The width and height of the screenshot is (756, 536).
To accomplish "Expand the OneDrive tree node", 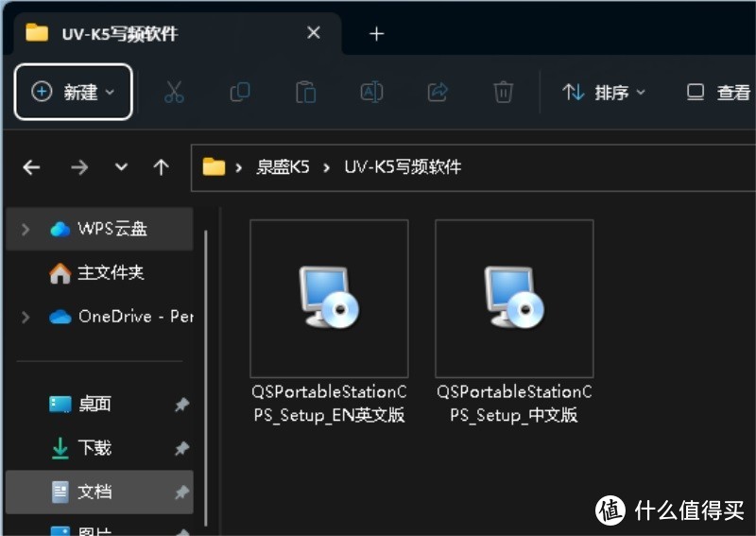I will 26,317.
